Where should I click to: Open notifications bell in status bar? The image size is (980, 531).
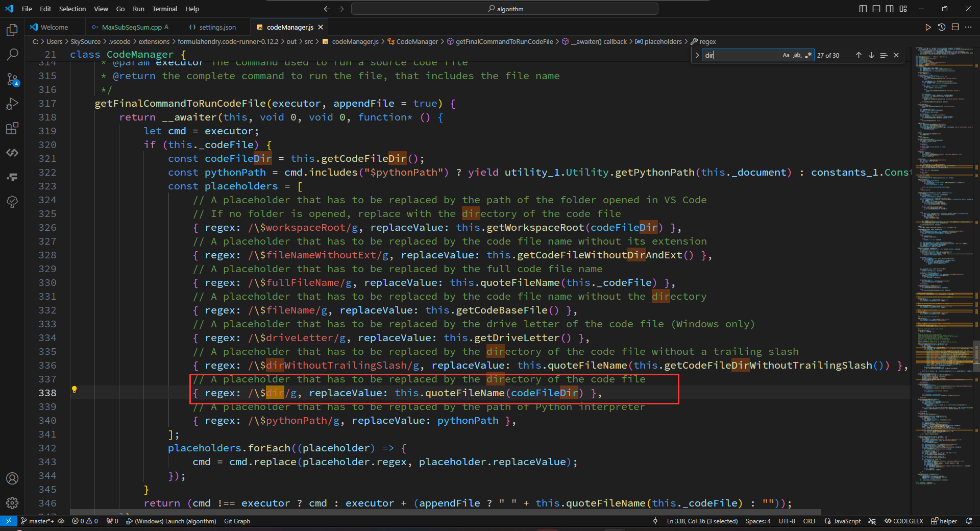(x=969, y=521)
